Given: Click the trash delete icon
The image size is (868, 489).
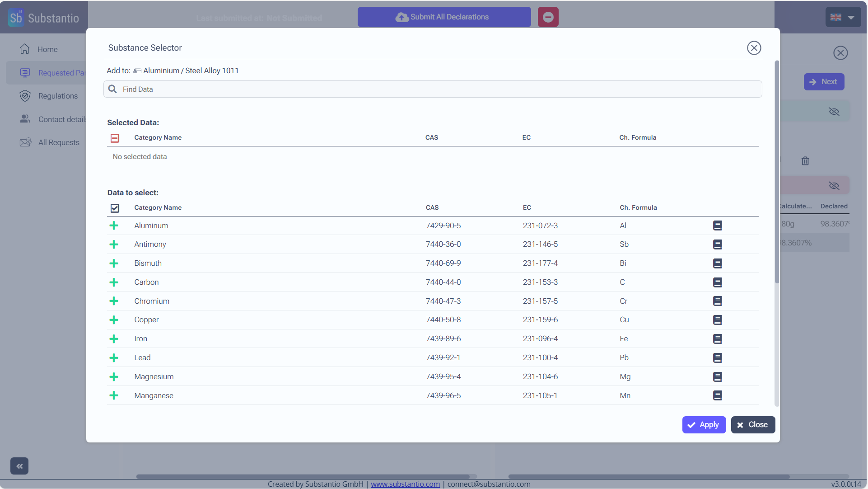Looking at the screenshot, I should (805, 161).
